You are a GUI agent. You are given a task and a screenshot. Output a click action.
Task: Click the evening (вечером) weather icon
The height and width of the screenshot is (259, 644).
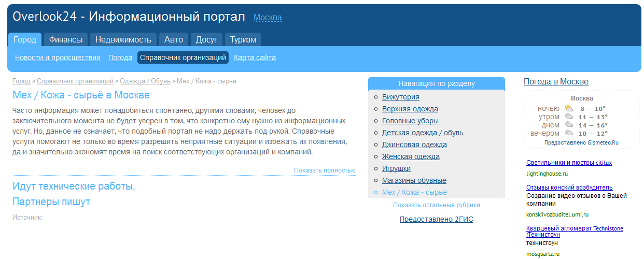point(569,133)
